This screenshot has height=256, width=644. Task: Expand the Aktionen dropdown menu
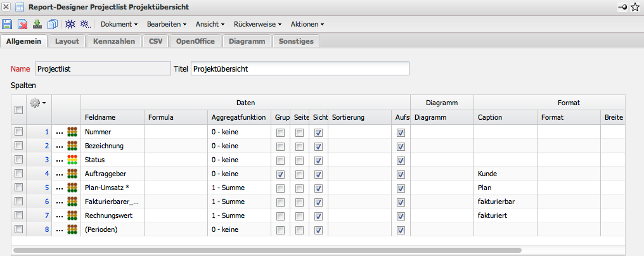coord(307,24)
